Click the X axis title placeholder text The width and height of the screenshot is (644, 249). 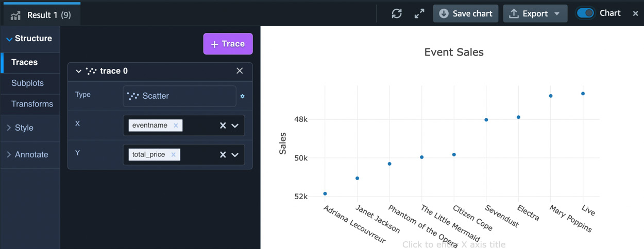454,244
